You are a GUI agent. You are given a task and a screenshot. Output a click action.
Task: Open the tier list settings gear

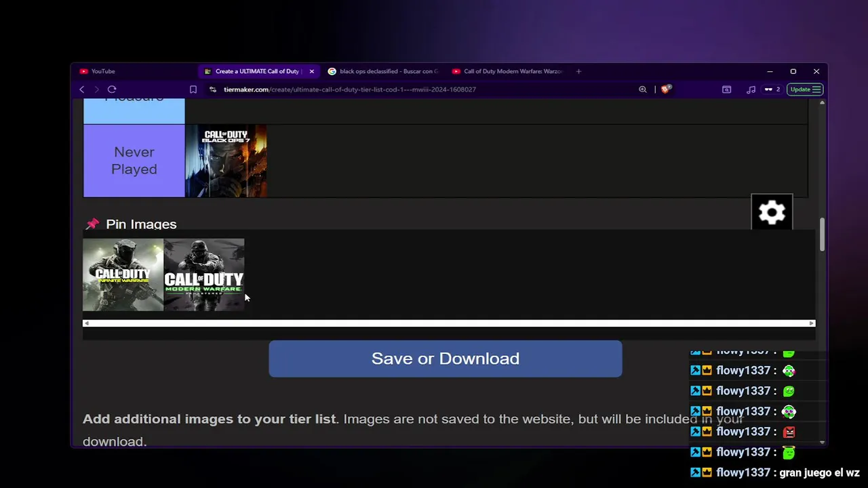click(x=772, y=213)
